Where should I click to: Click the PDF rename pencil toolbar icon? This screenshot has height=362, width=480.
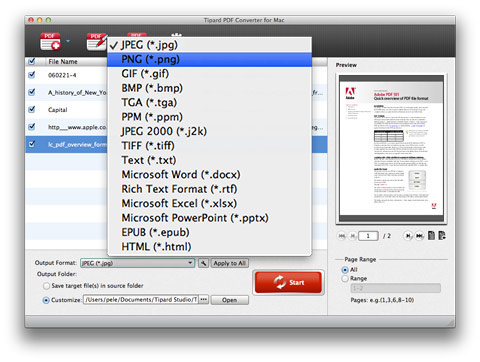pos(96,41)
